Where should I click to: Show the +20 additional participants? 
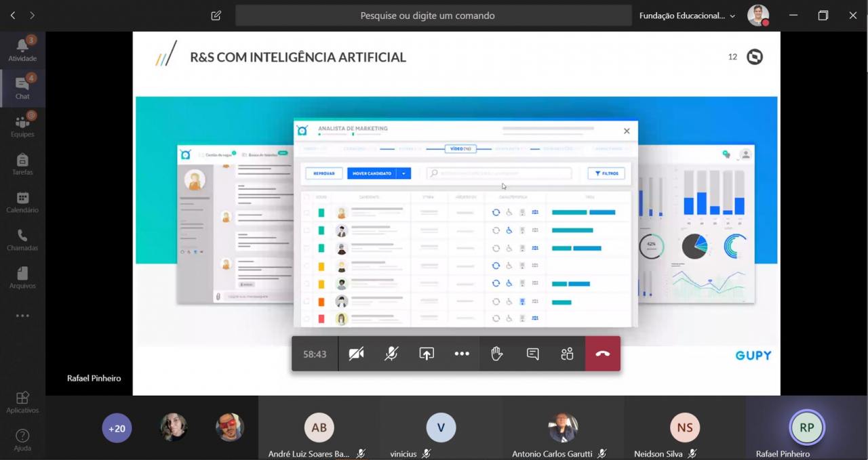[117, 428]
